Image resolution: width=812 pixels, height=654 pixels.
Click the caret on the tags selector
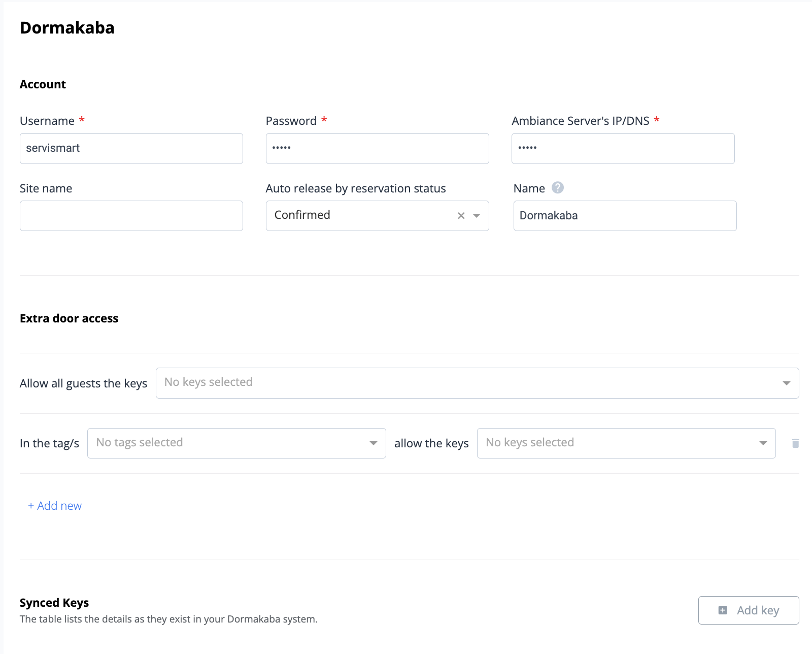[374, 443]
